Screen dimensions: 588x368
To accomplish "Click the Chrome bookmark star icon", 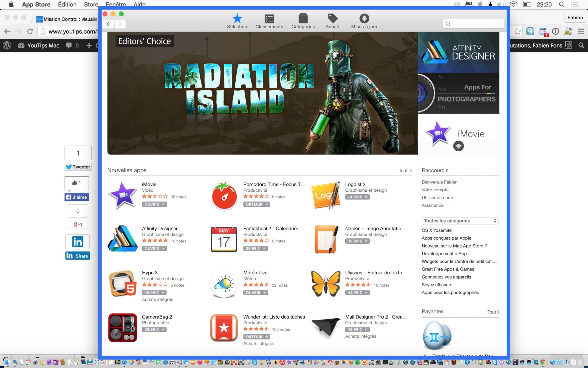I will click(x=517, y=32).
